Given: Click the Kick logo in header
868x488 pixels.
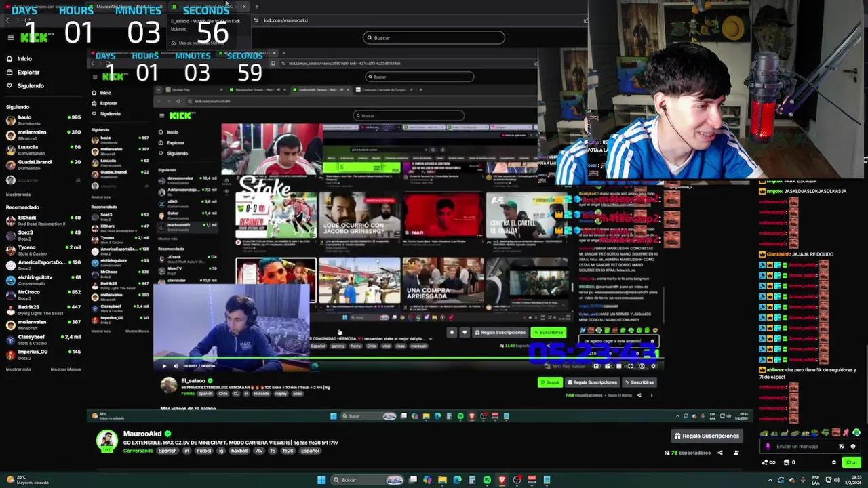Looking at the screenshot, I should click(x=34, y=37).
